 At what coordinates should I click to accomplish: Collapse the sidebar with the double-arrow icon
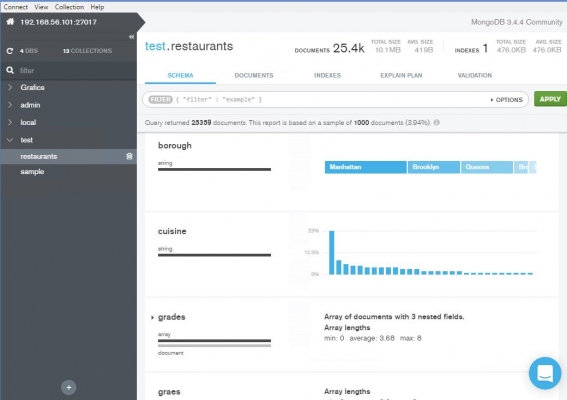point(131,37)
